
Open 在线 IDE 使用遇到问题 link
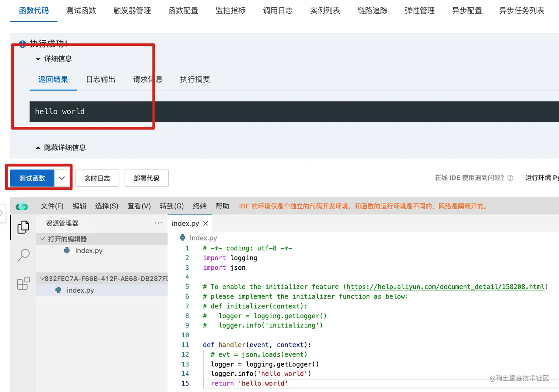click(x=469, y=178)
